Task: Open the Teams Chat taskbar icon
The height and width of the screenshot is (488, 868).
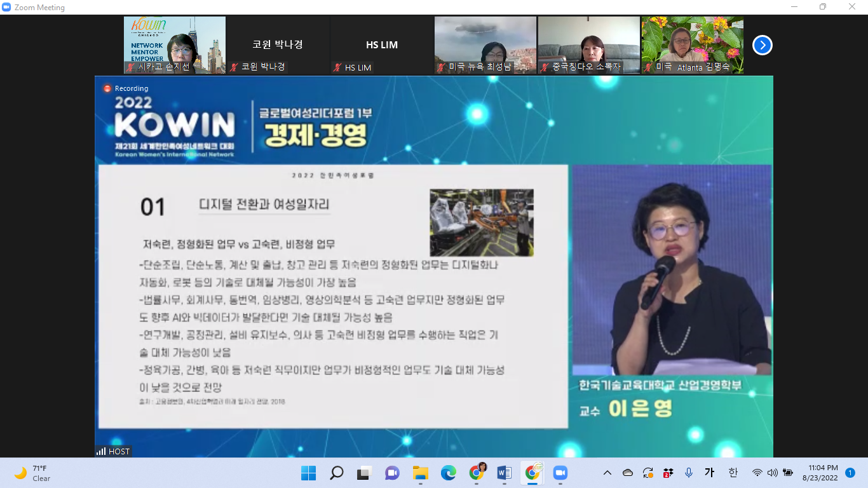Action: click(392, 473)
